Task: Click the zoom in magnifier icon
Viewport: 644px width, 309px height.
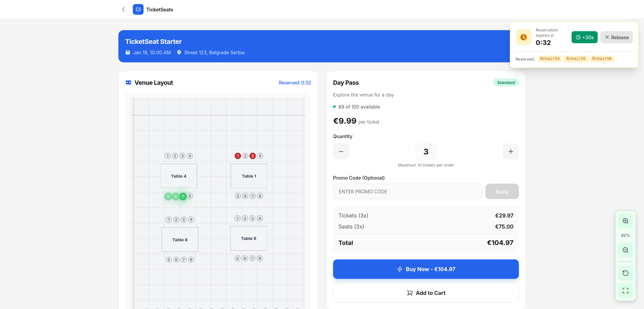Action: click(626, 221)
